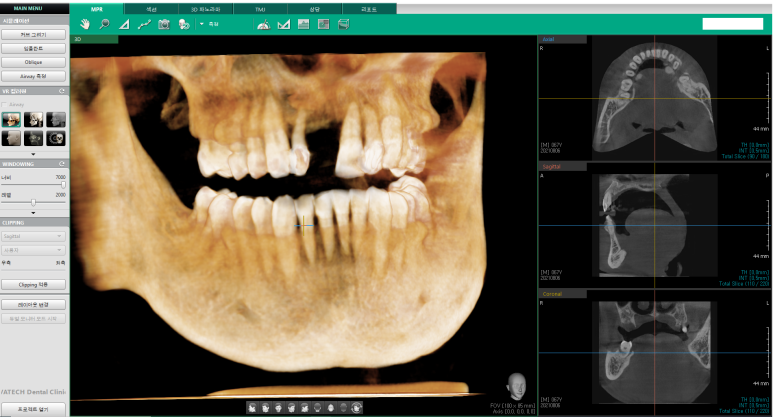Screen dimensions: 773x417
Task: Toggle the Airway checkbox
Action: click(x=5, y=103)
